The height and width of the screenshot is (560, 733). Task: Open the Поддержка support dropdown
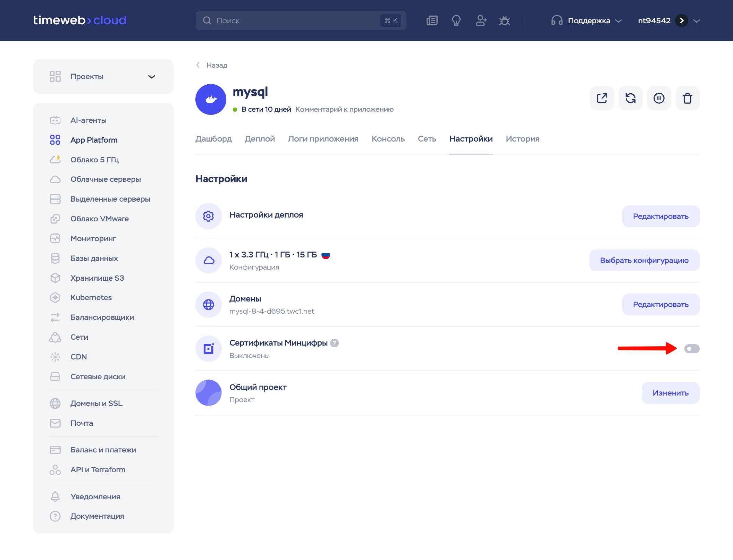point(586,20)
